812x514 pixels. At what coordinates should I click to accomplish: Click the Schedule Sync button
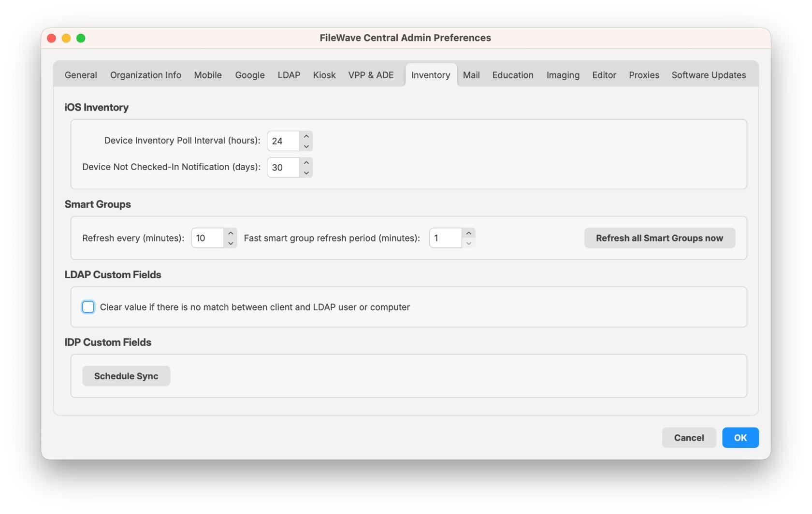(x=126, y=376)
